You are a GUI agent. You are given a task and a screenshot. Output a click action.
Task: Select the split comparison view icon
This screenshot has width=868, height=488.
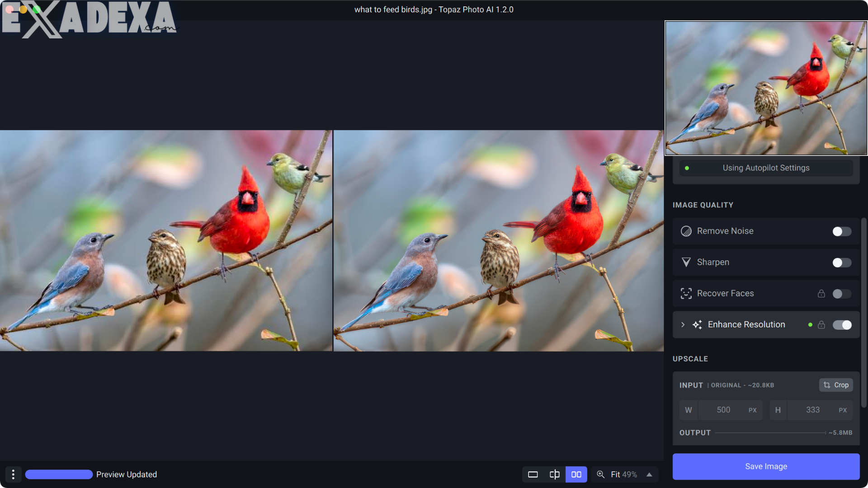click(x=554, y=474)
